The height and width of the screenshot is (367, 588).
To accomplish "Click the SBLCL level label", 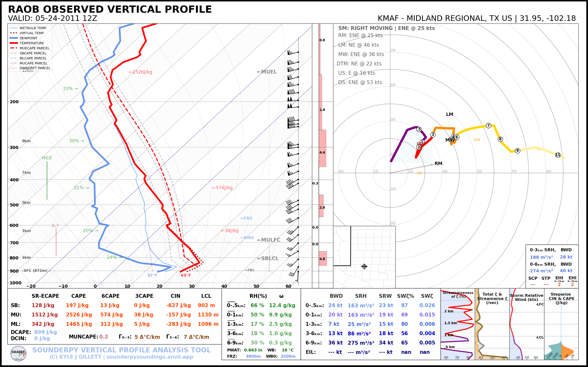I will (x=268, y=258).
